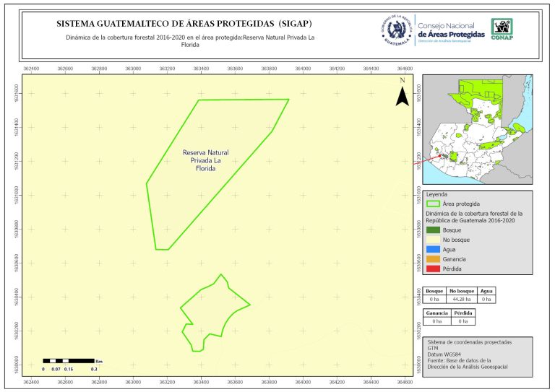The image size is (555, 392).
Task: Click the 44.28 ha No bosque table cell
Action: coord(462,298)
